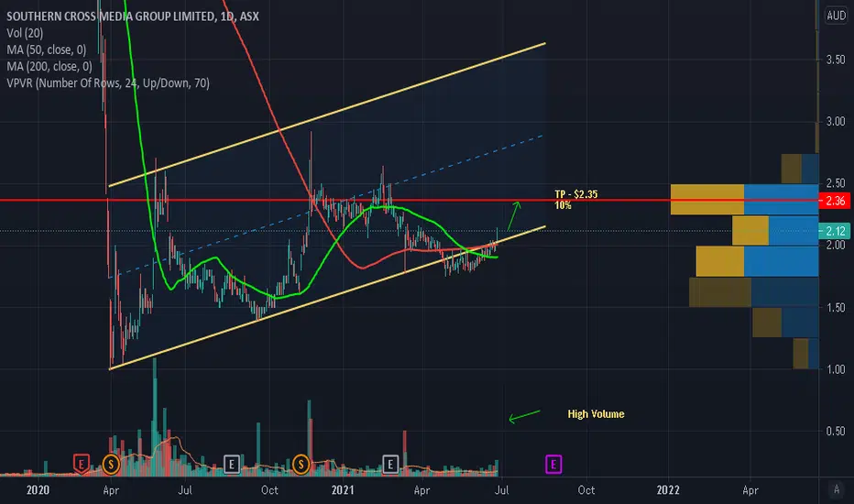This screenshot has height=504, width=854.
Task: Click the Apr label after 2022
Action: tap(750, 490)
